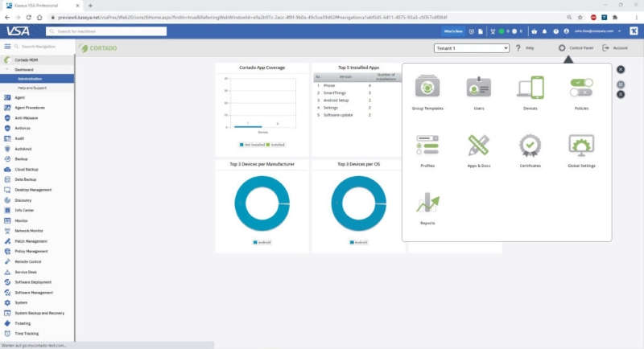The image size is (644, 349).
Task: Click the header help circle icon
Action: 555,31
